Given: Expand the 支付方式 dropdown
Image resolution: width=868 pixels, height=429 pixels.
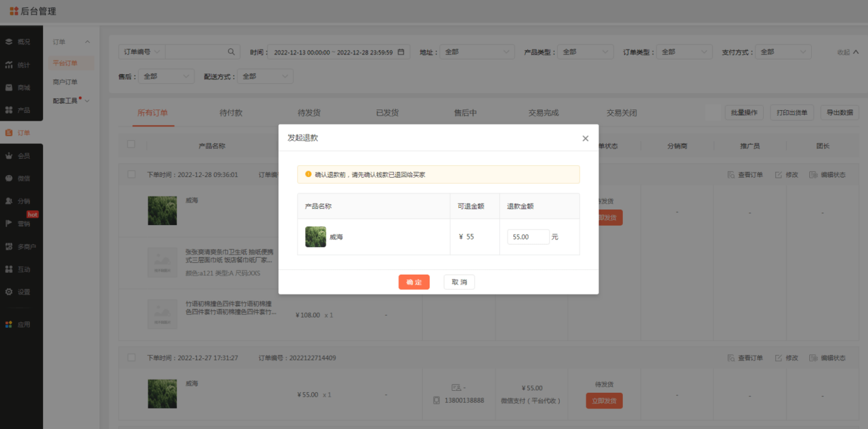Looking at the screenshot, I should point(783,52).
